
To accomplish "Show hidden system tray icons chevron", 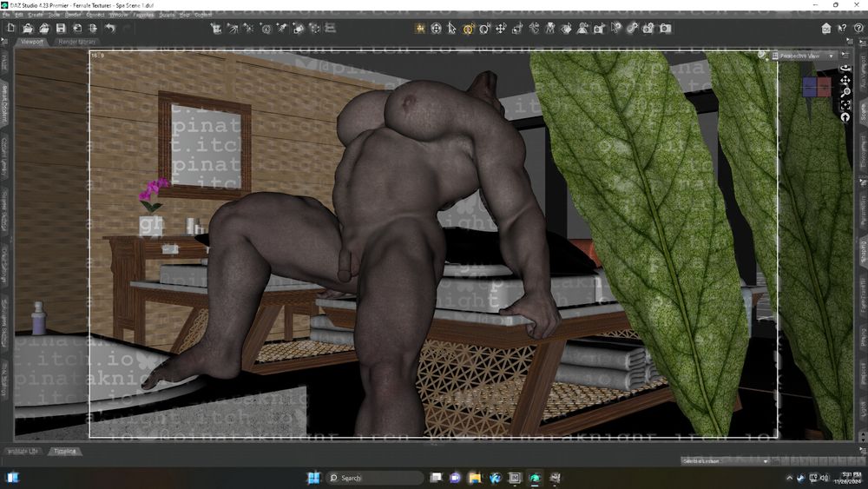I will coord(789,478).
